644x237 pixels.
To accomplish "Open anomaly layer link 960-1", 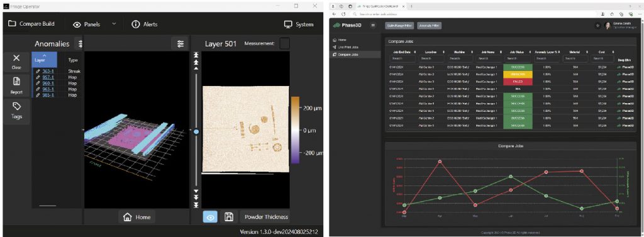I will point(48,83).
